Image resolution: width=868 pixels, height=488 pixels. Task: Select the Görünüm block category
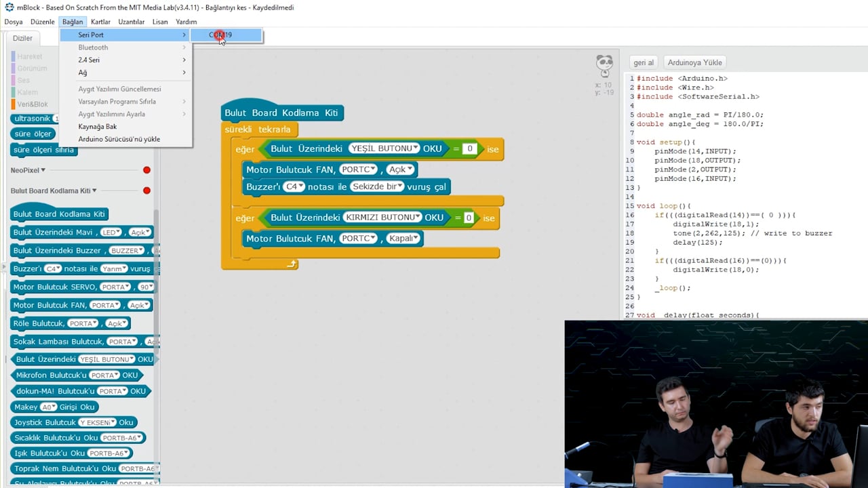[x=29, y=68]
